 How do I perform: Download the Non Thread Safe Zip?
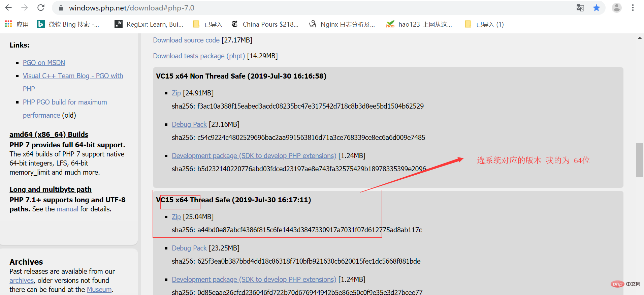pyautogui.click(x=176, y=93)
